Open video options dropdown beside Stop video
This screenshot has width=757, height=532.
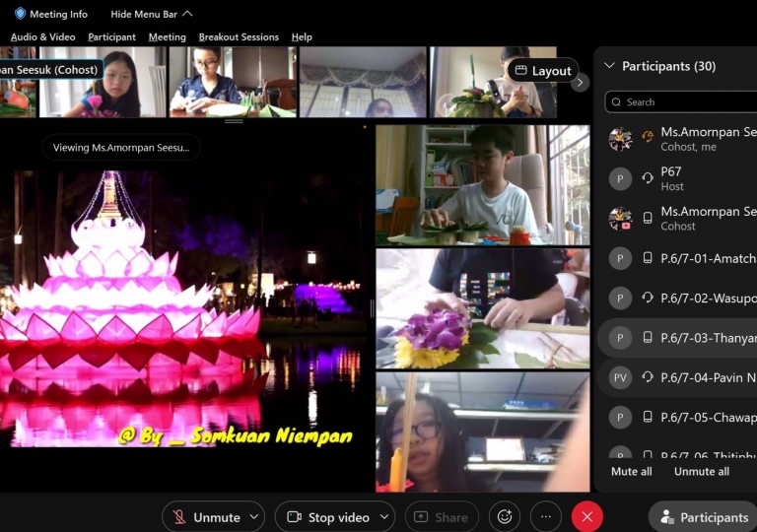[x=384, y=517]
